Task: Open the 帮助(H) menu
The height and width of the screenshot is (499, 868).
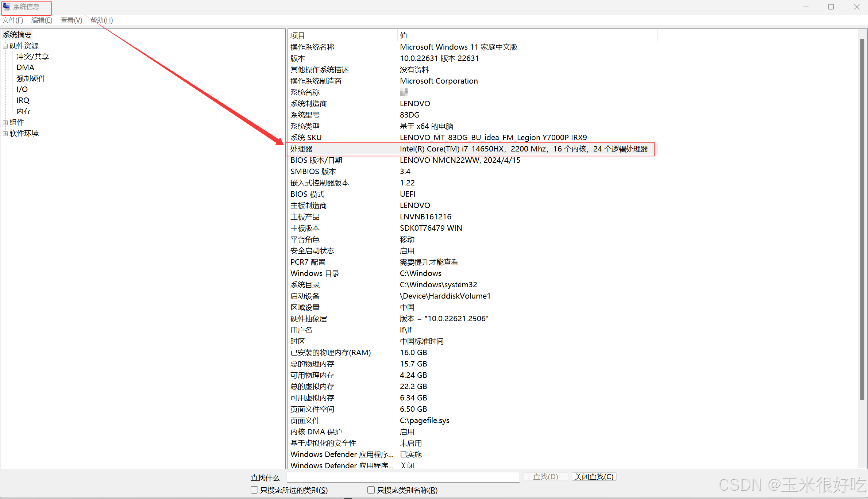Action: click(101, 20)
